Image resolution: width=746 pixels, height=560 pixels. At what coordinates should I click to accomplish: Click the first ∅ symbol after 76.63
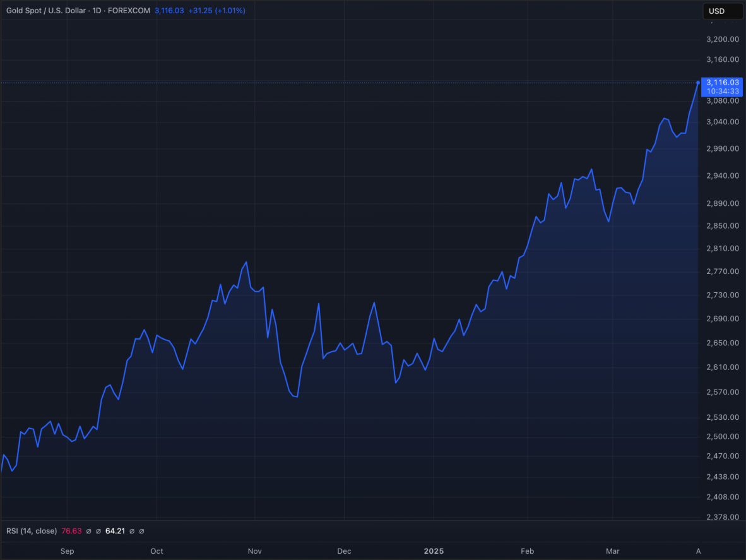point(88,531)
